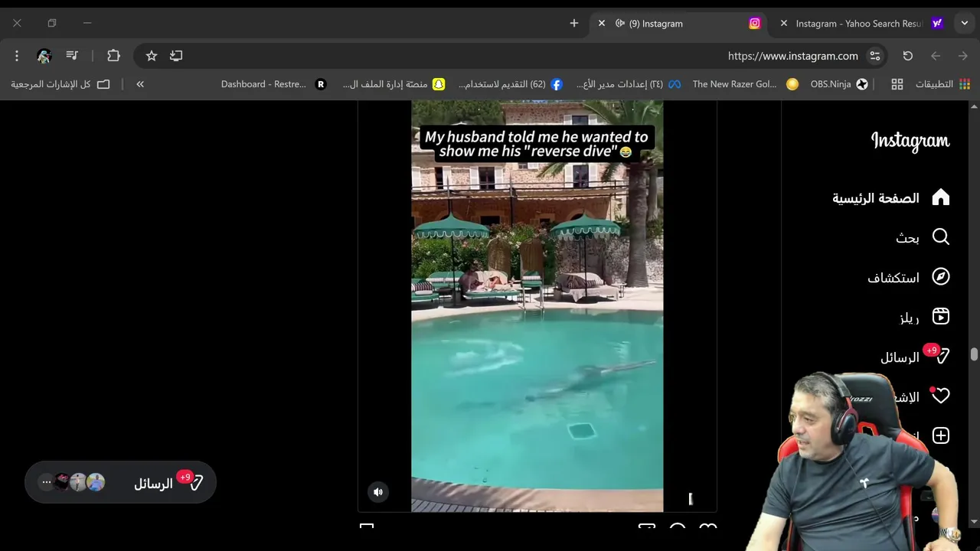Click بحث search label in sidebar
980x551 pixels.
point(907,238)
